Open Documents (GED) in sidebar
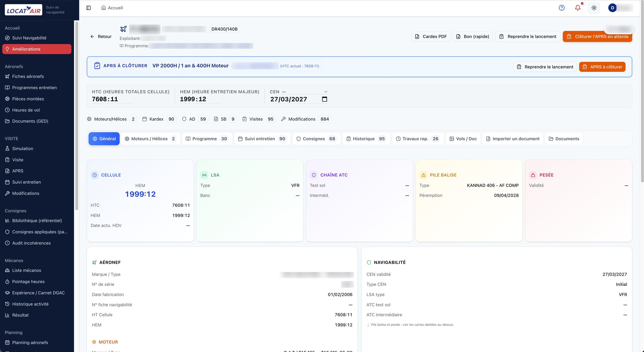The image size is (644, 352). point(37,121)
